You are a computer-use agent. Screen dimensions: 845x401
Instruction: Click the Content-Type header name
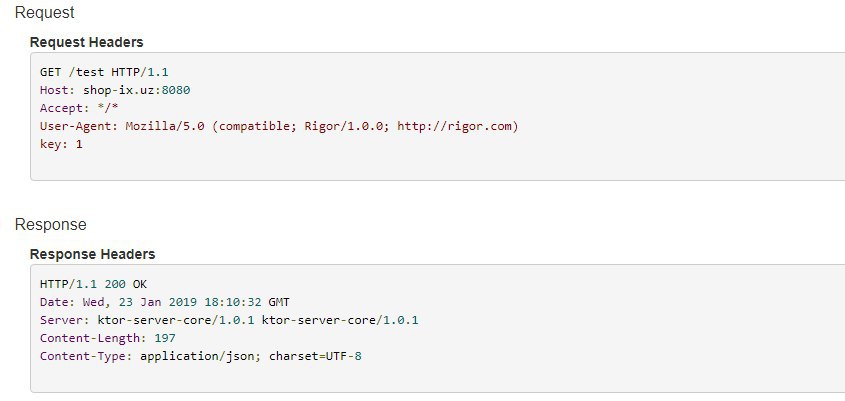click(86, 356)
